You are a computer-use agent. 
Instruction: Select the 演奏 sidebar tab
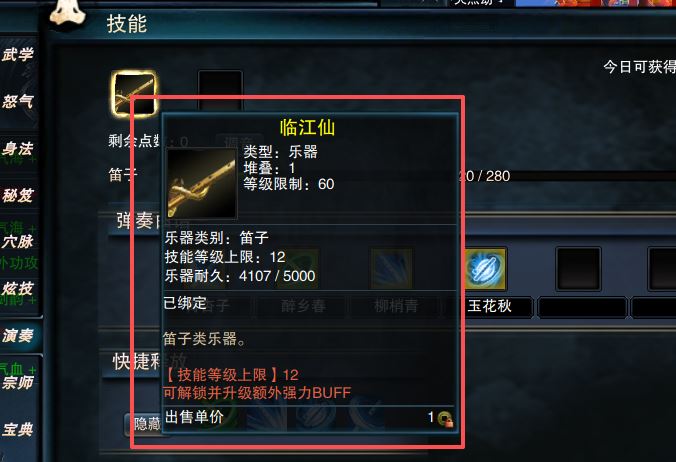[x=19, y=335]
